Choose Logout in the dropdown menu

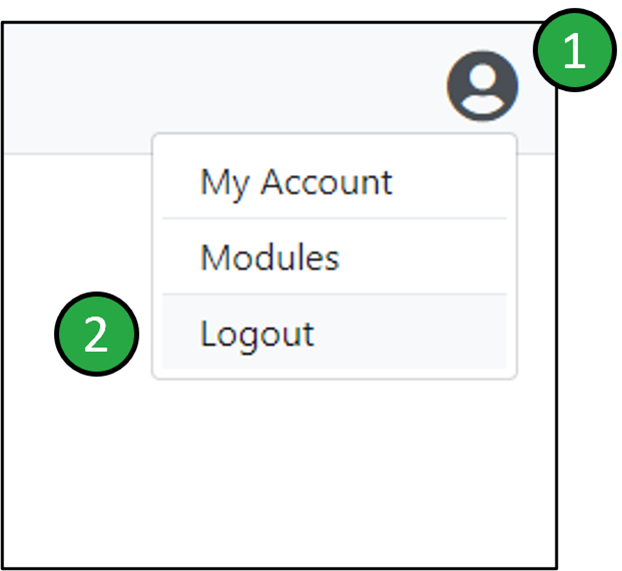[x=257, y=333]
